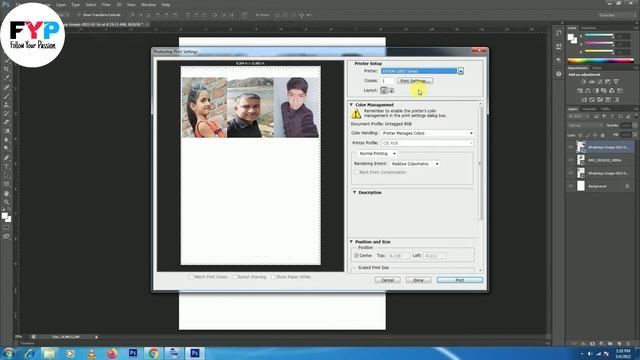This screenshot has height=360, width=640.
Task: Toggle Gamut Warning checkbox
Action: coord(235,277)
